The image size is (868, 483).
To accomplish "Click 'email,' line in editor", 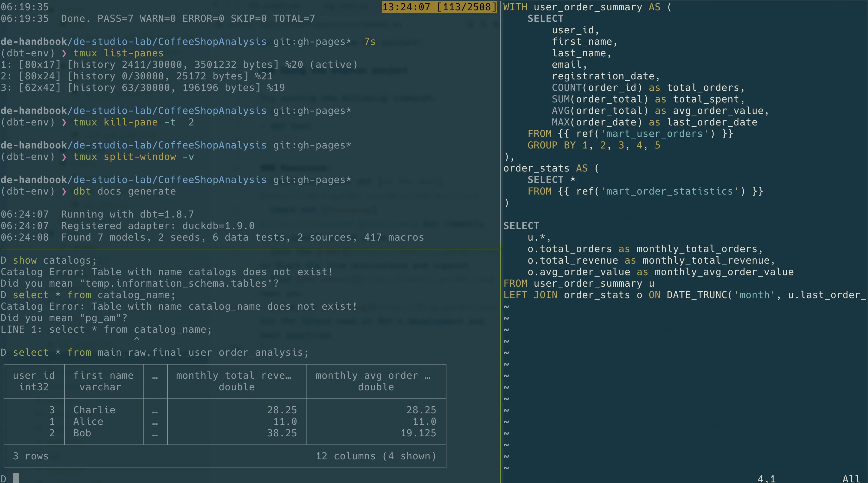I will pyautogui.click(x=569, y=64).
